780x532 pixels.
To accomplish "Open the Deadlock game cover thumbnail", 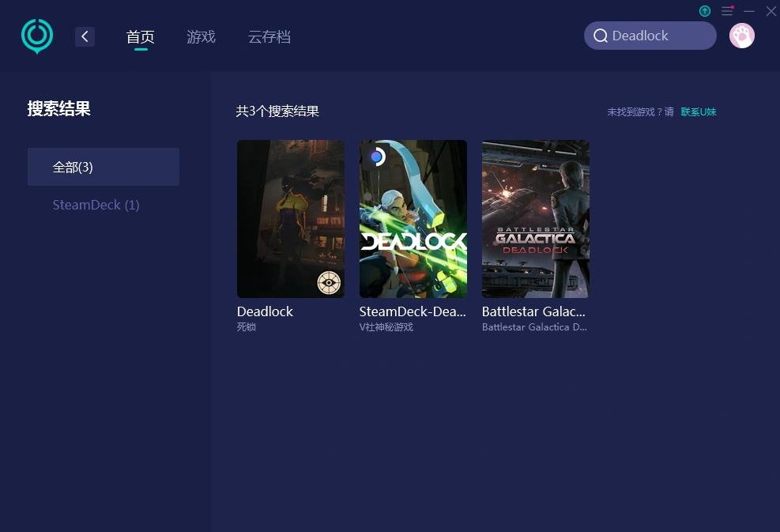I will (x=291, y=219).
